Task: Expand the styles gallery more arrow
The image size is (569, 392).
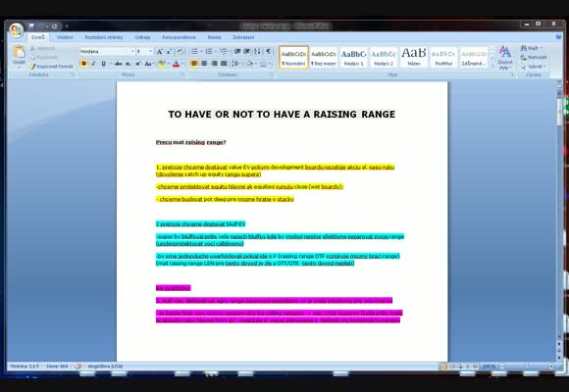Action: [x=492, y=66]
